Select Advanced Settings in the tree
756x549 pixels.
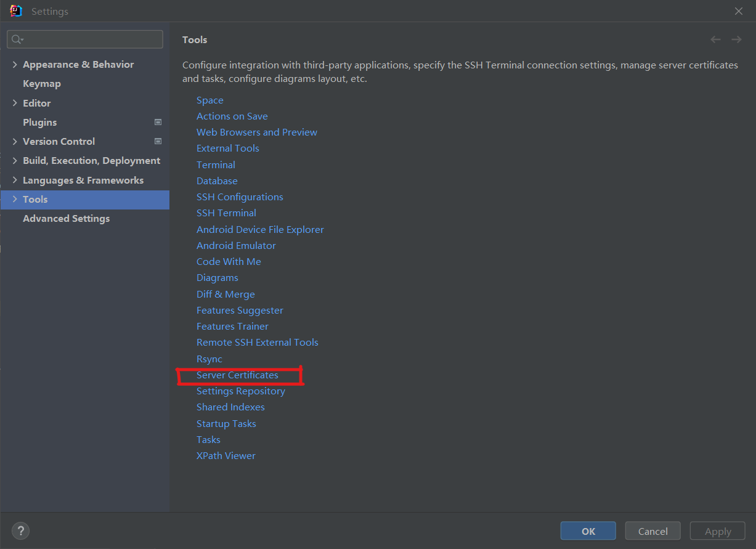(x=67, y=219)
